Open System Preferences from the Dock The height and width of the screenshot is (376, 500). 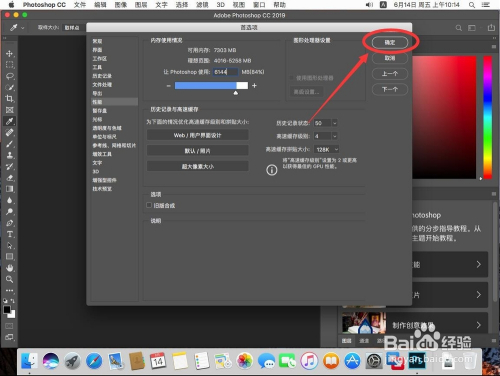(x=374, y=361)
